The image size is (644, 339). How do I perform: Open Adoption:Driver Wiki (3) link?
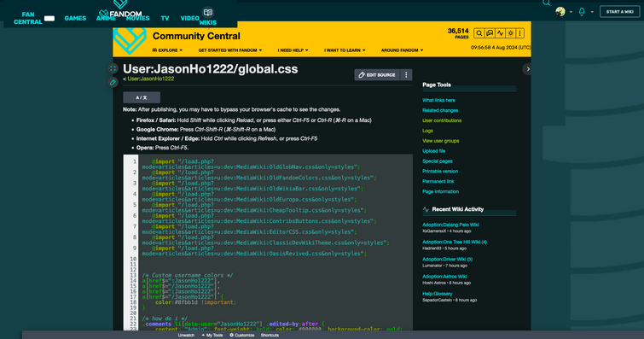[447, 260]
